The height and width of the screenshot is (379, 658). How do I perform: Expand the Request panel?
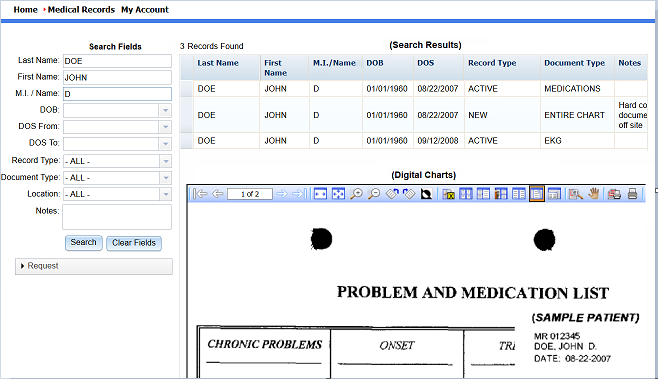[94, 266]
